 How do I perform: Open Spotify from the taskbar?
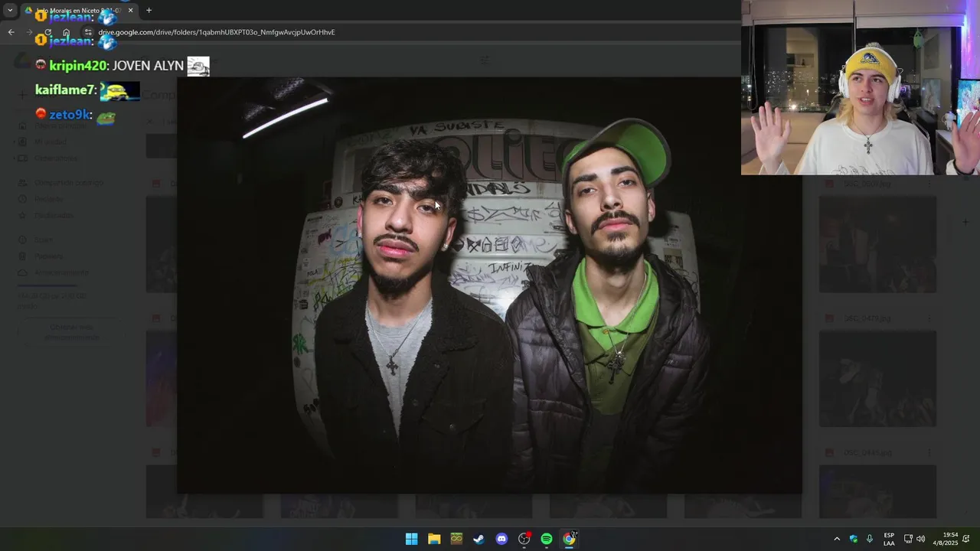coord(547,539)
